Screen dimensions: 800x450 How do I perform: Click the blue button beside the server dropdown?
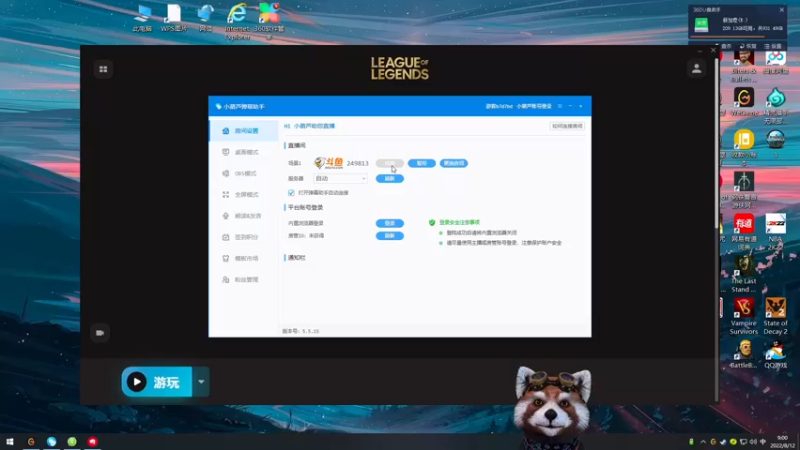390,179
